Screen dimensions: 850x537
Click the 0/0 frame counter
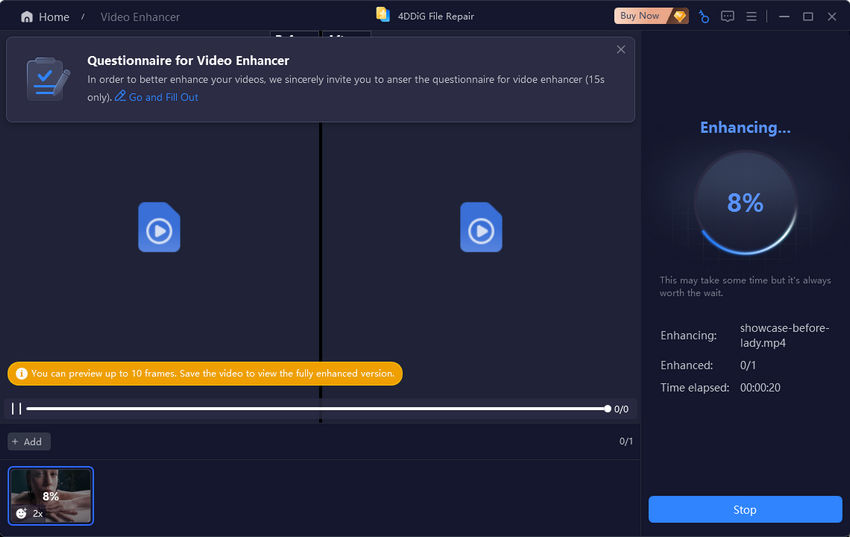coord(621,409)
